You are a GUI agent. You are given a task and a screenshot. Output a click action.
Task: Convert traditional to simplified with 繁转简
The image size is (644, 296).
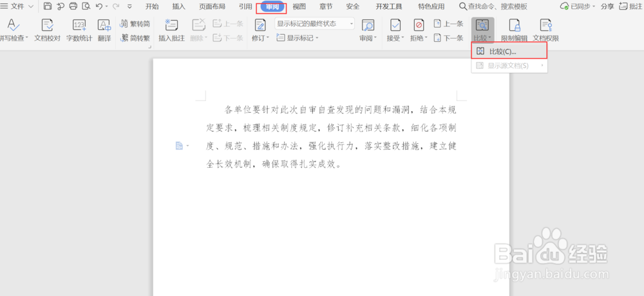tap(135, 24)
